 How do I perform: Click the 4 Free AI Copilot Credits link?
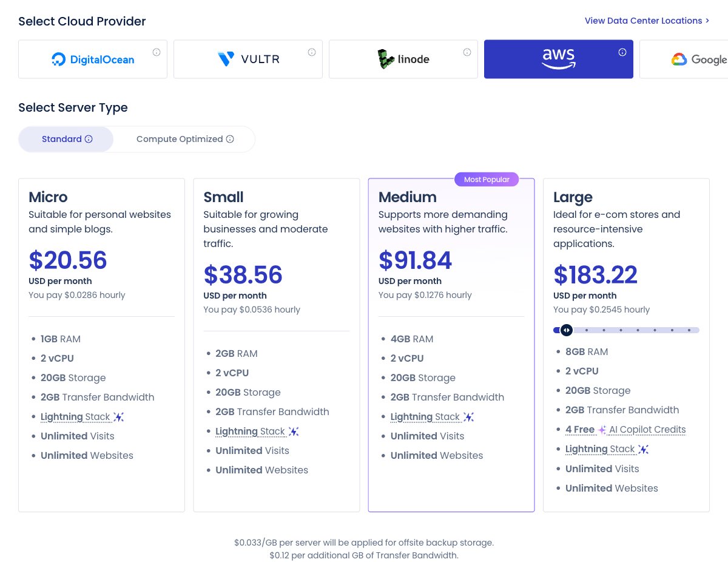click(625, 430)
